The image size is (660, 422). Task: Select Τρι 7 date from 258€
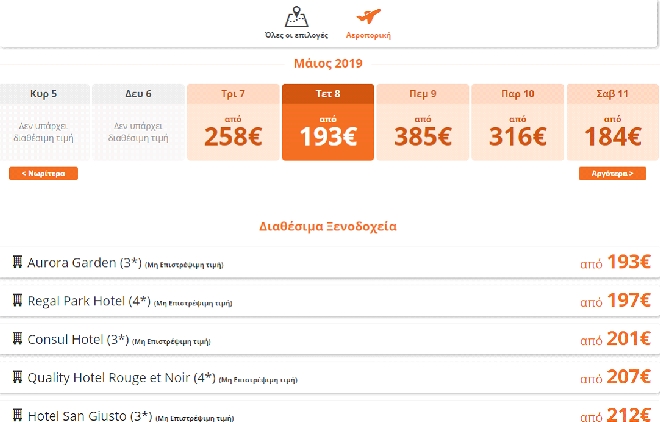point(233,123)
